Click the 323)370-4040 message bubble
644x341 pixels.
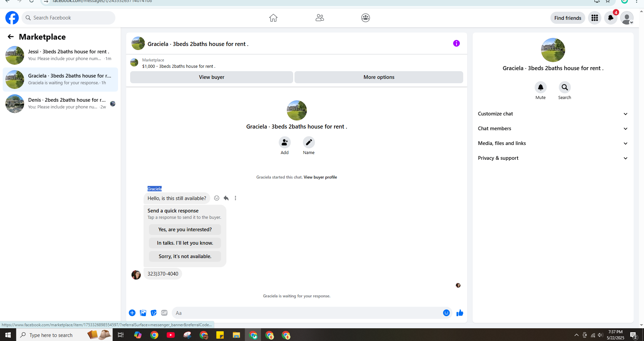[x=163, y=274]
